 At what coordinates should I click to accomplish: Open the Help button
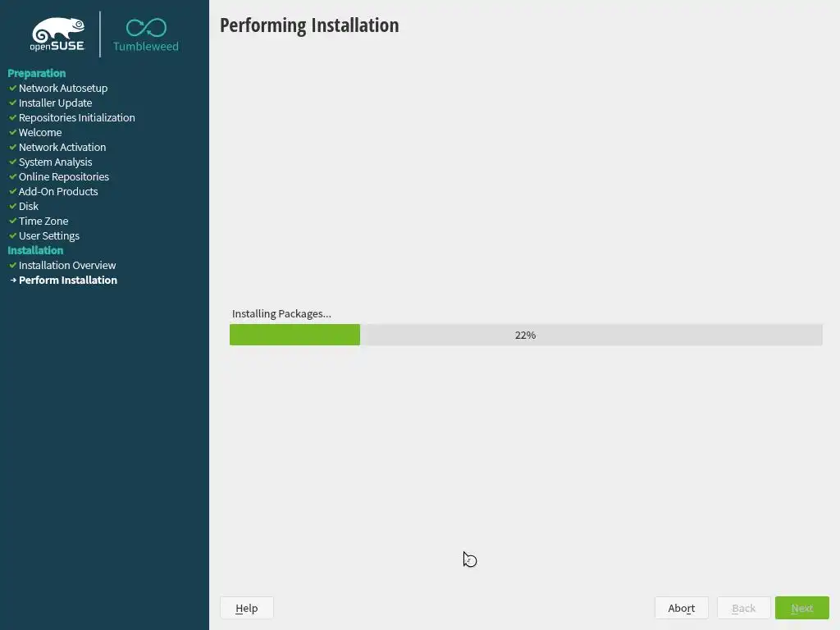(246, 608)
